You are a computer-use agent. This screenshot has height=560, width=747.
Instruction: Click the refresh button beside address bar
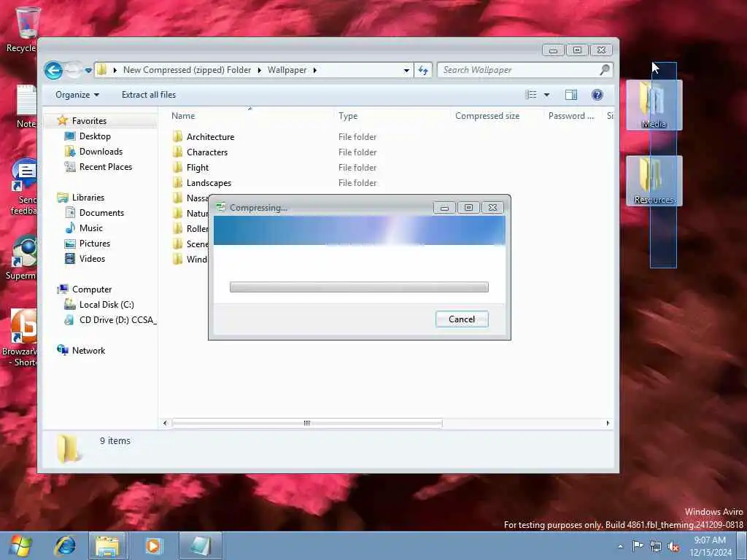(x=423, y=71)
